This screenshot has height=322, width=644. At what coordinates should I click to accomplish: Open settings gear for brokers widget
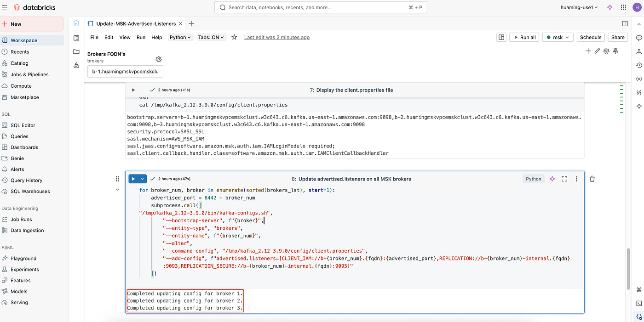tap(159, 59)
